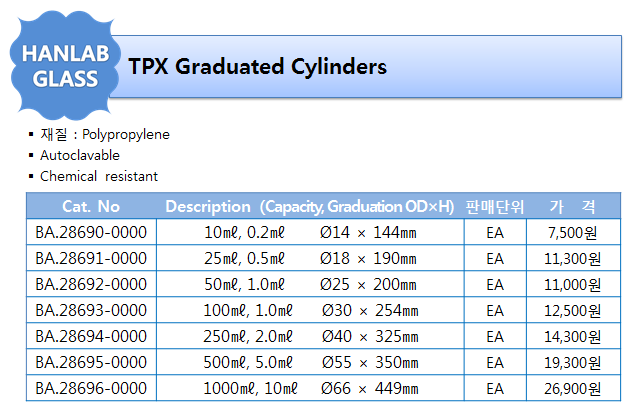Select catalog number BA.28696-0000
The height and width of the screenshot is (418, 640).
tap(91, 389)
